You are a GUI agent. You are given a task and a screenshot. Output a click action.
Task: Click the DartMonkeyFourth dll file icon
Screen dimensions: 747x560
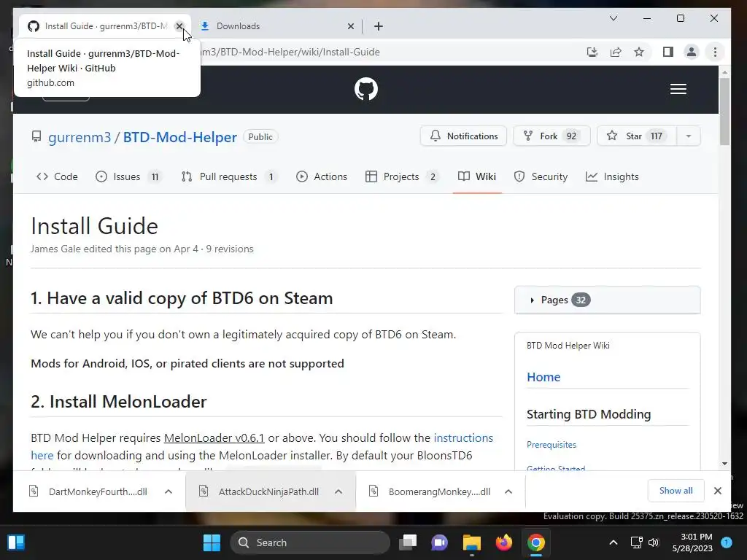click(34, 491)
